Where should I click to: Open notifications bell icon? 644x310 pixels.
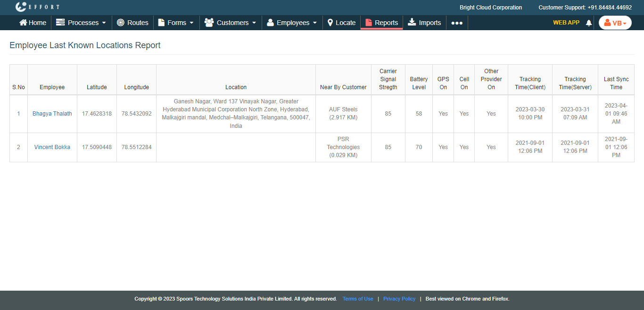[x=588, y=23]
